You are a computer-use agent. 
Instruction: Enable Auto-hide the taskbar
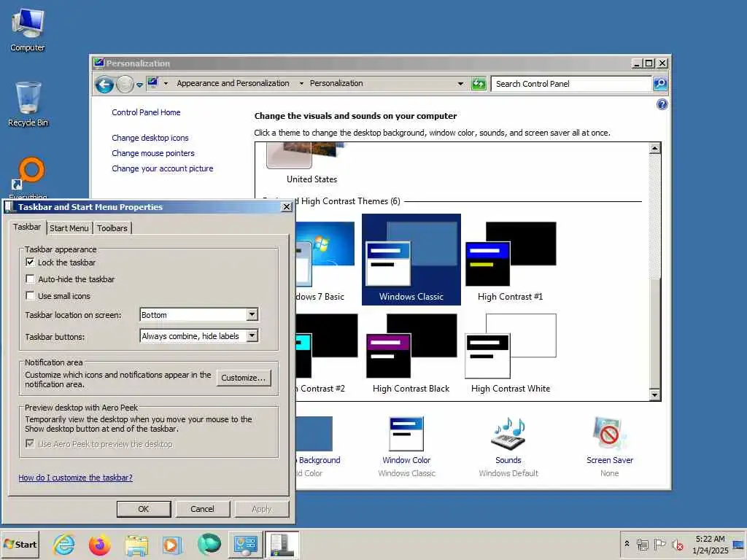[x=30, y=279]
